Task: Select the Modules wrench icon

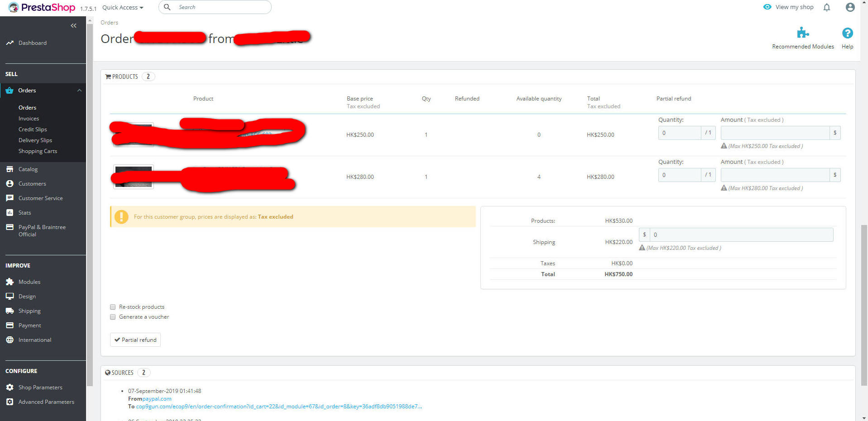Action: coord(10,282)
